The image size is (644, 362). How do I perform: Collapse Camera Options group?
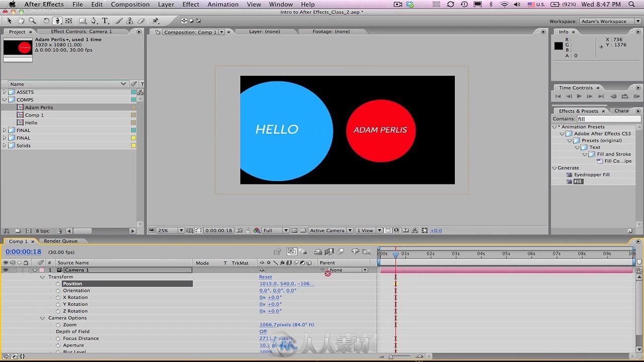42,318
